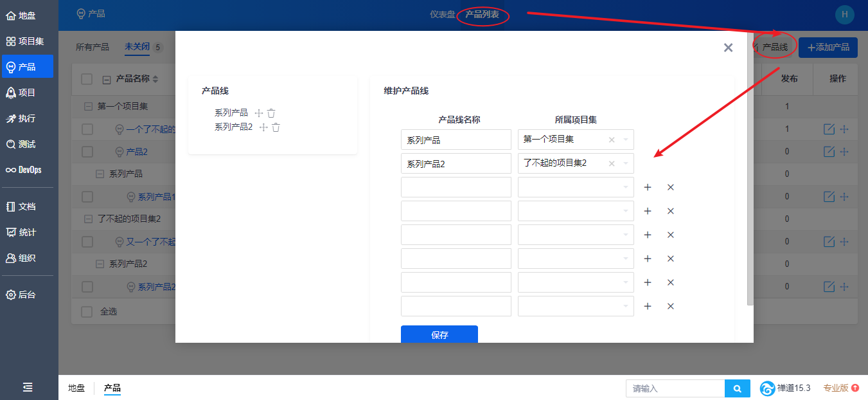
Task: Select the 所有产品 filter tab
Action: pyautogui.click(x=93, y=47)
